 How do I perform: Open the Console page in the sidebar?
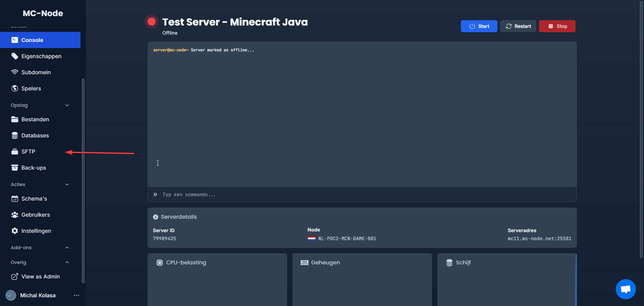click(x=40, y=40)
